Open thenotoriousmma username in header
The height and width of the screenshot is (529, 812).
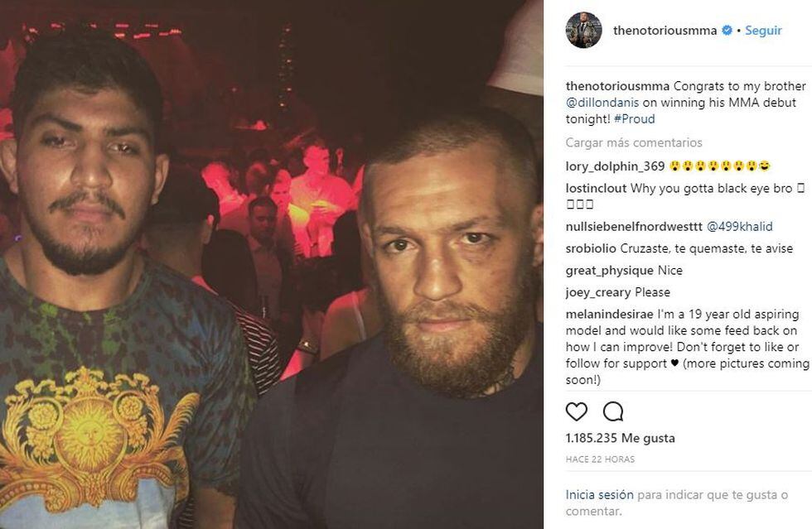click(x=665, y=31)
